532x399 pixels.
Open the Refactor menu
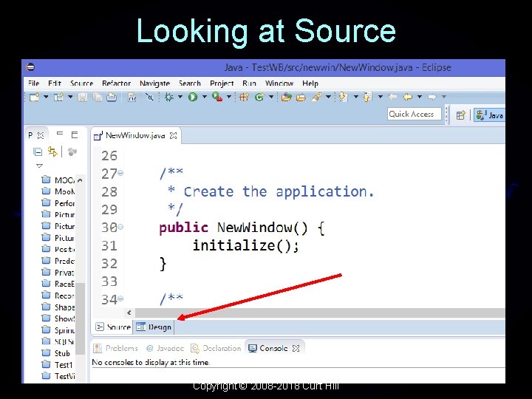(x=116, y=83)
